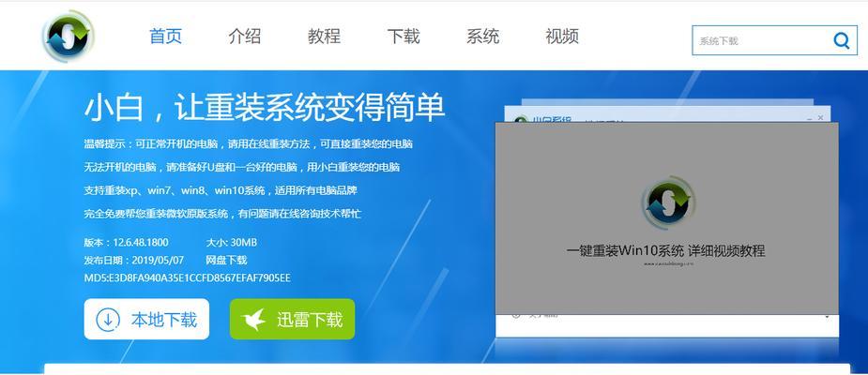Click the Xiaobai logo inside video preview
The image size is (868, 375).
click(668, 203)
